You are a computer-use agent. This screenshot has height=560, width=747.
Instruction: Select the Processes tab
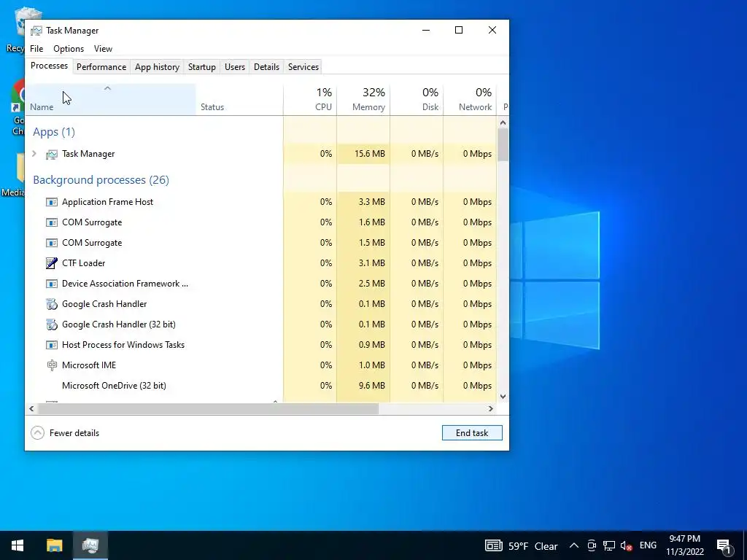tap(49, 66)
